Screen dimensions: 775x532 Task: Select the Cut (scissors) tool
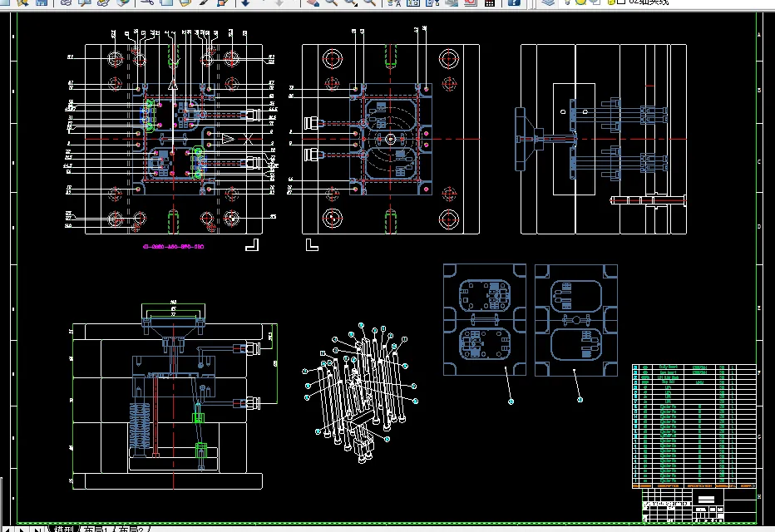tap(147, 2)
